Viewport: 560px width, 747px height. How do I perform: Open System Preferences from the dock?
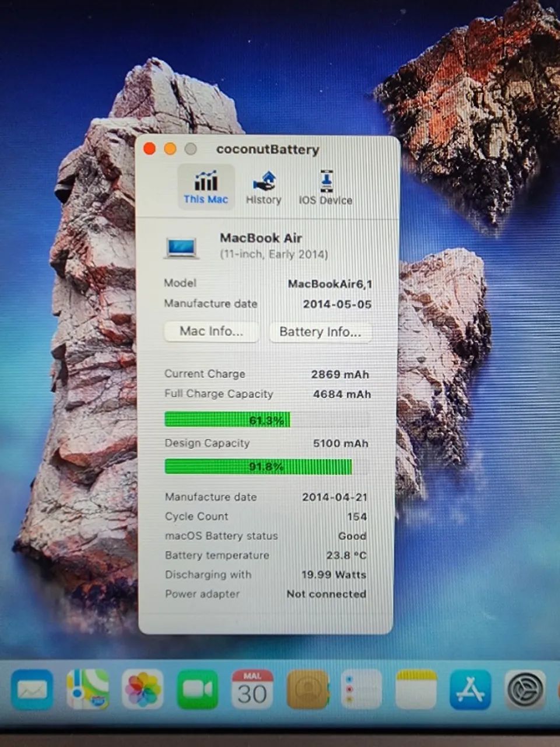(525, 690)
